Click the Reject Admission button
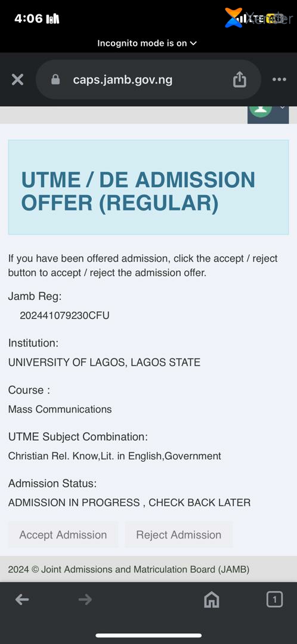Image resolution: width=297 pixels, height=644 pixels. [x=179, y=535]
